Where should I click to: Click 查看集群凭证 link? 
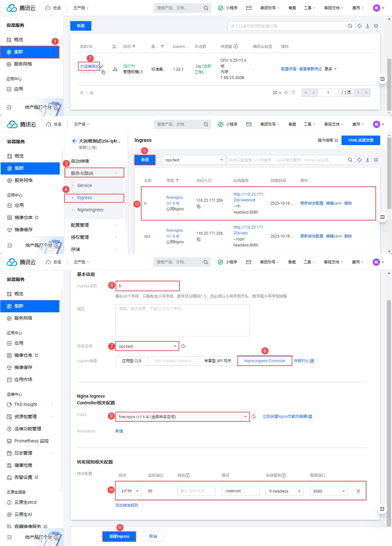[x=311, y=69]
